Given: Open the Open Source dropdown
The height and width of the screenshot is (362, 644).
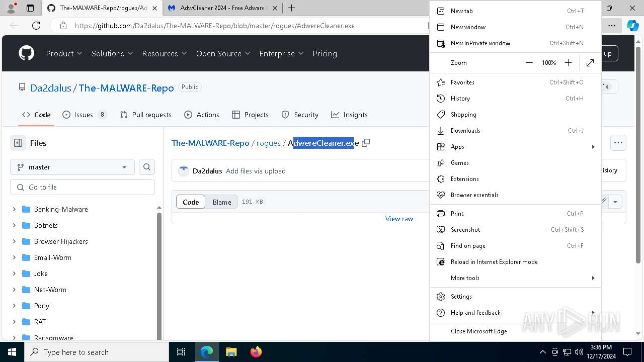Looking at the screenshot, I should click(223, 53).
